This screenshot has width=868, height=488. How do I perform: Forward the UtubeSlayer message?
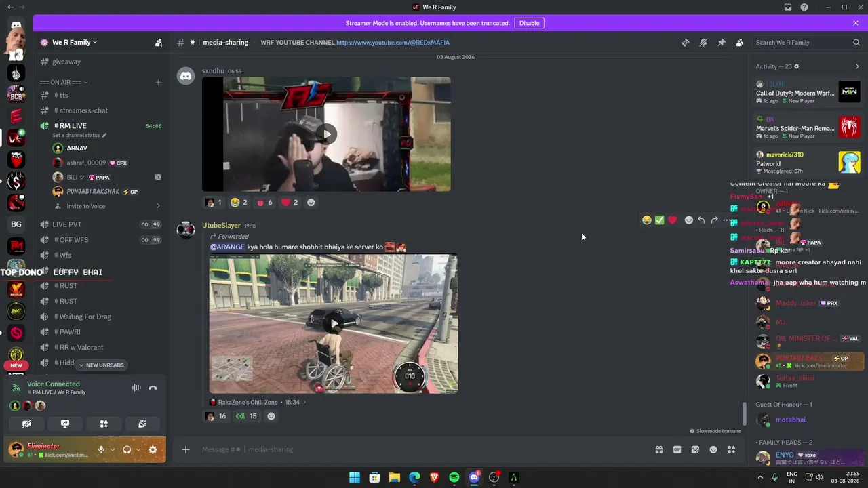(714, 220)
